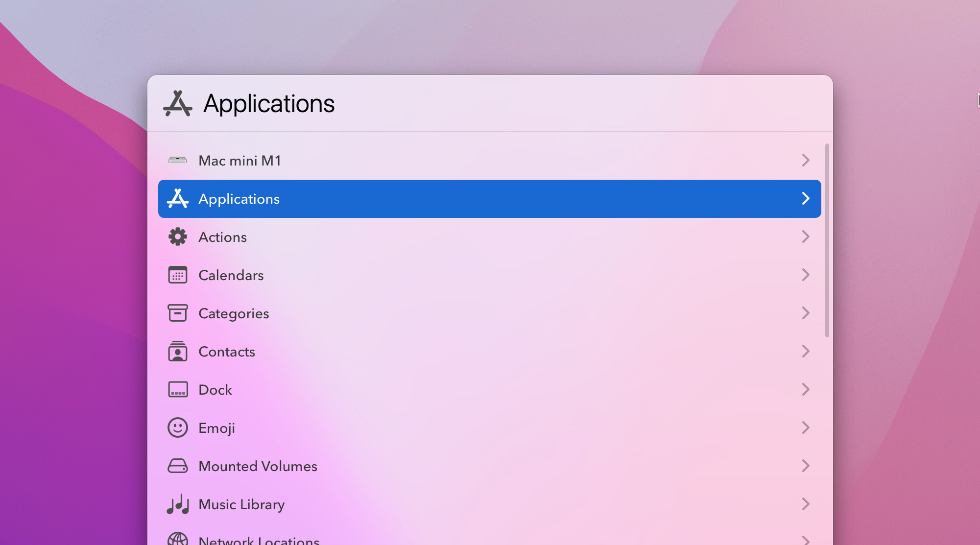This screenshot has height=545, width=980.
Task: Expand the Mac mini M1 chevron
Action: [805, 160]
